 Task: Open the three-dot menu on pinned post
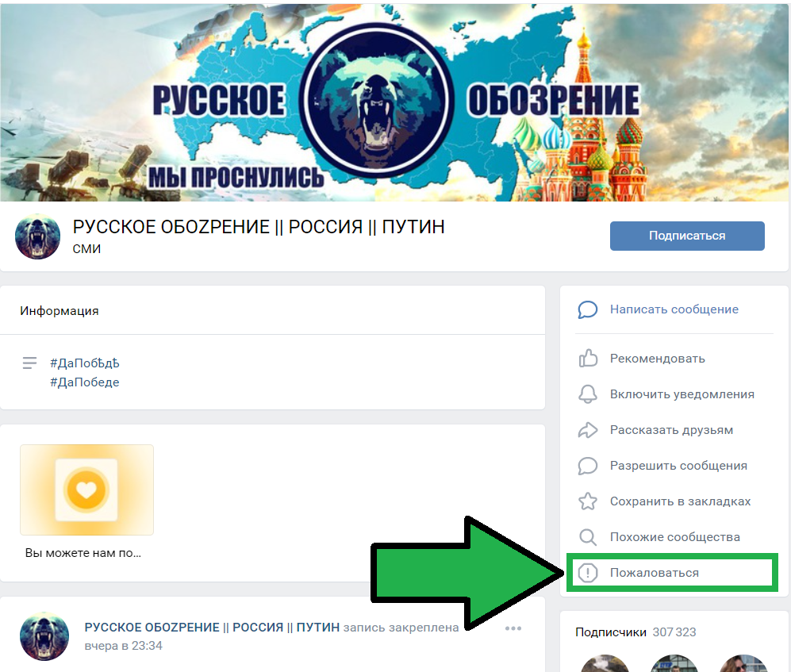[513, 628]
